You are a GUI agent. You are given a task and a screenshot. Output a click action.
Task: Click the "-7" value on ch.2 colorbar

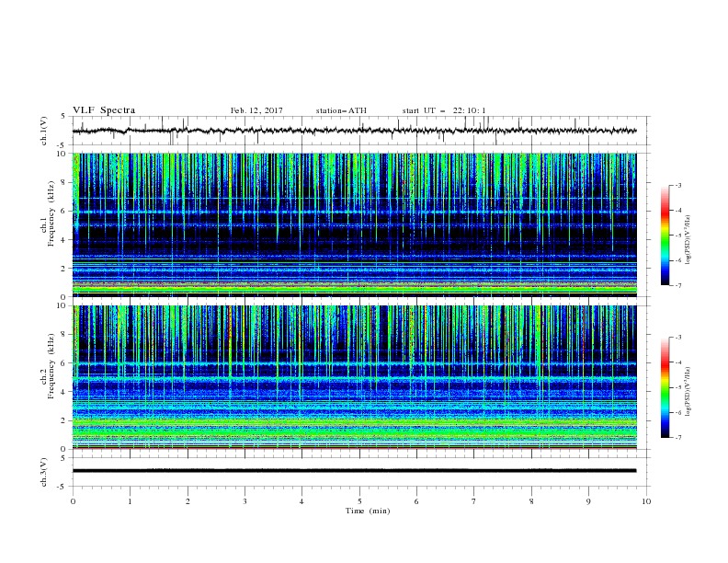click(x=678, y=437)
